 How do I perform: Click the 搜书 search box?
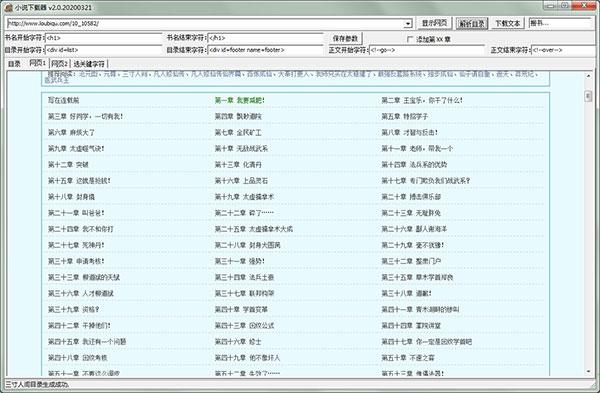click(561, 23)
